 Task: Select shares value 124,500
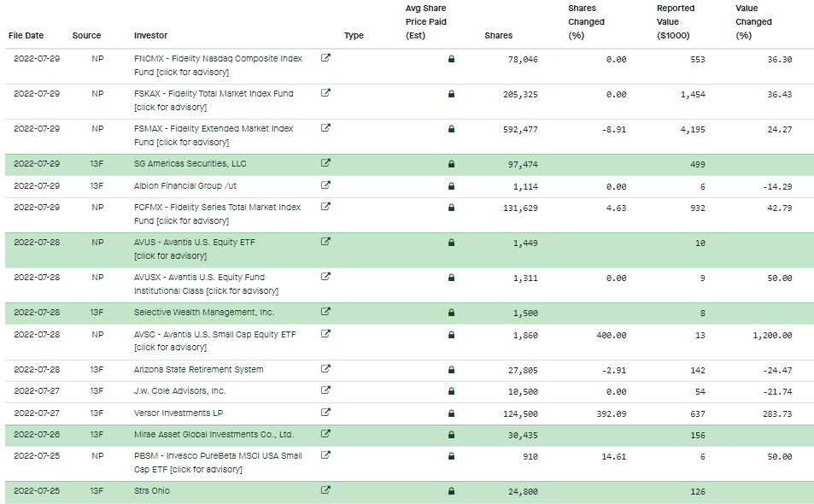click(x=520, y=413)
